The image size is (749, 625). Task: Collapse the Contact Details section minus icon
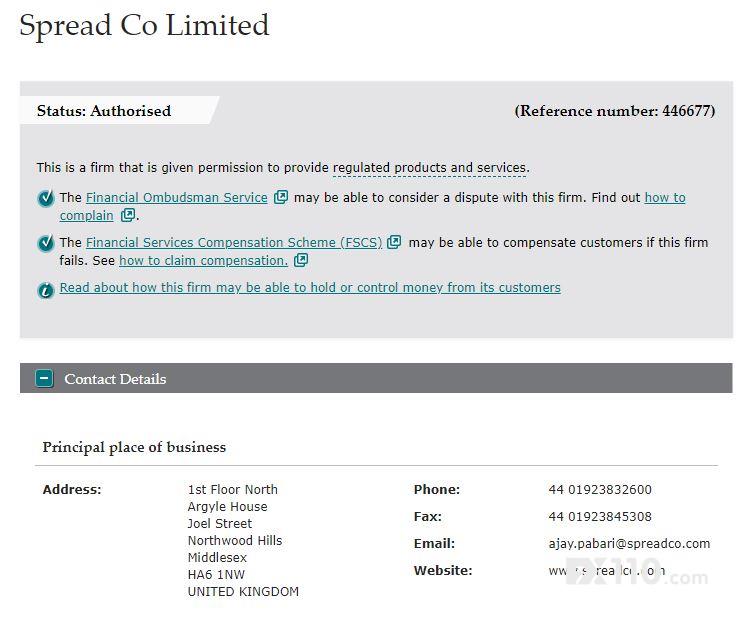point(44,379)
